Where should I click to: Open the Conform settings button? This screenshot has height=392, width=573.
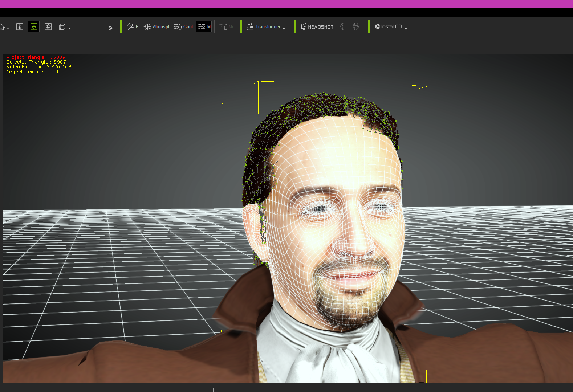coord(183,27)
